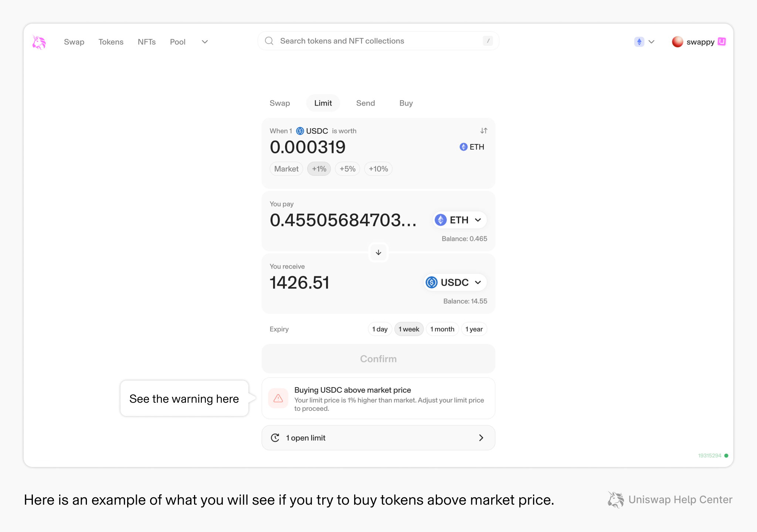Open the Pool nav item

pos(178,42)
